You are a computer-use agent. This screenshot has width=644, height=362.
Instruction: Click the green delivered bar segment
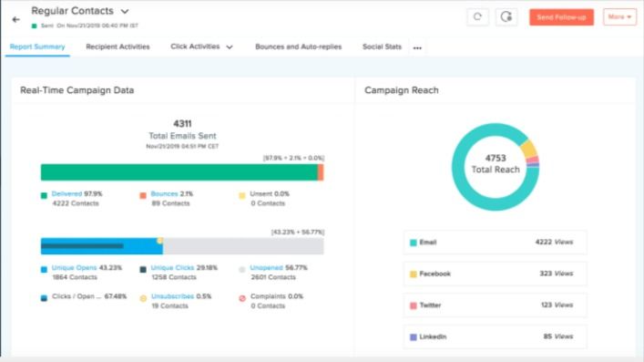pyautogui.click(x=179, y=172)
